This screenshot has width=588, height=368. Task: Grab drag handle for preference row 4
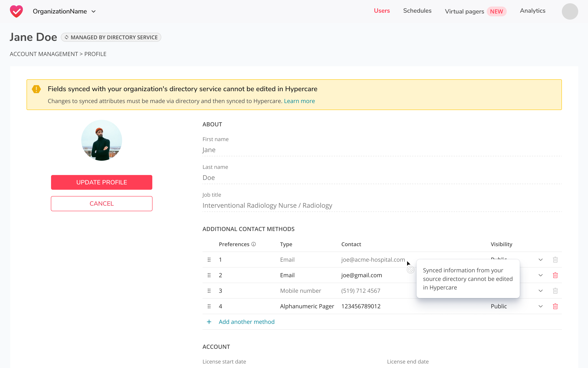pos(209,306)
